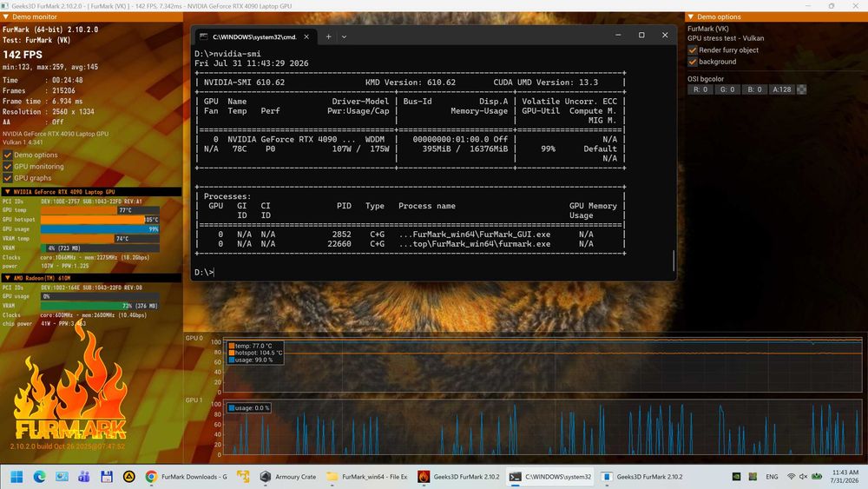Click the cmd tab's terminal icon

point(204,36)
